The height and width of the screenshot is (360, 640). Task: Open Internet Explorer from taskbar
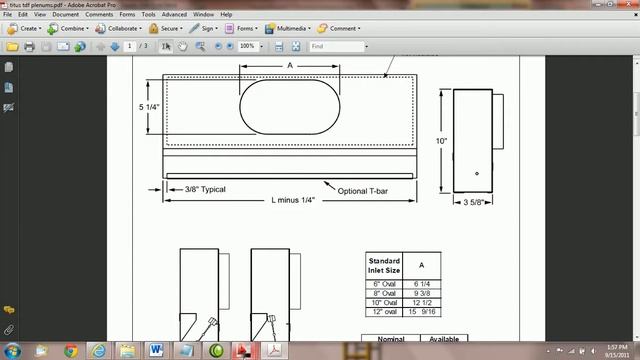pos(98,351)
